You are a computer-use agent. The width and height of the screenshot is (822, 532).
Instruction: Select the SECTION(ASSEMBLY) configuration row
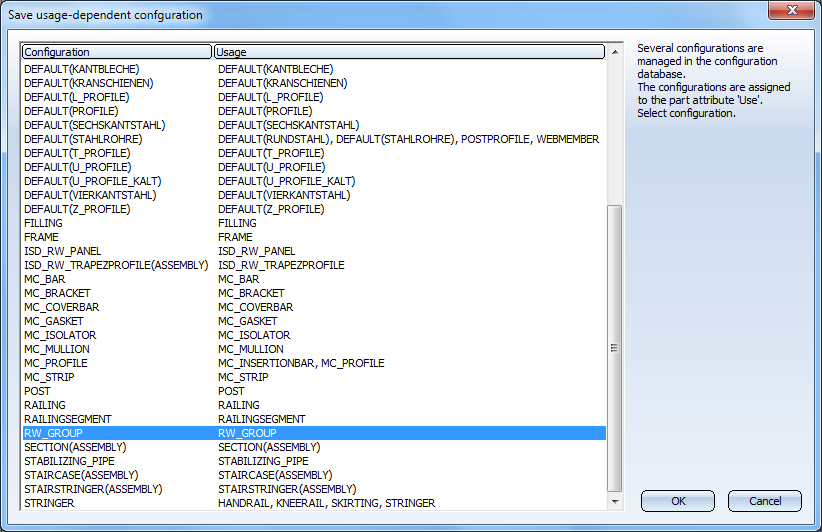[x=314, y=447]
